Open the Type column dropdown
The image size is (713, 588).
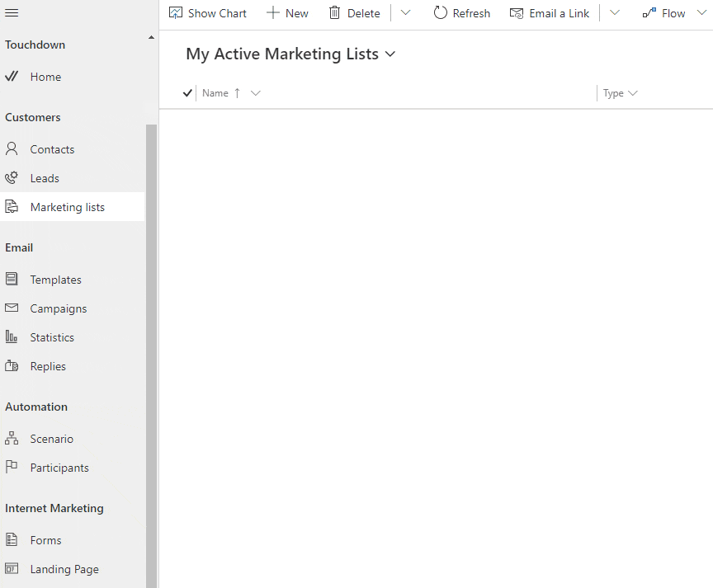click(632, 92)
